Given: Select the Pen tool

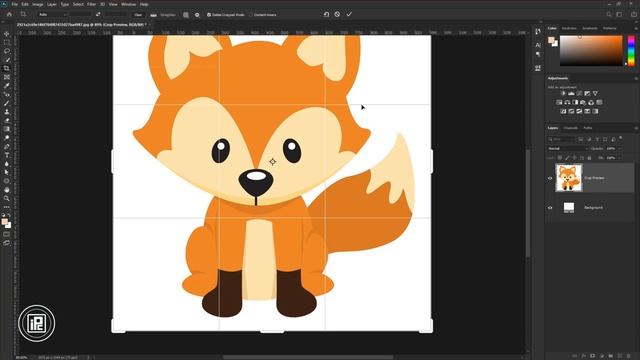Looking at the screenshot, I should [x=7, y=146].
